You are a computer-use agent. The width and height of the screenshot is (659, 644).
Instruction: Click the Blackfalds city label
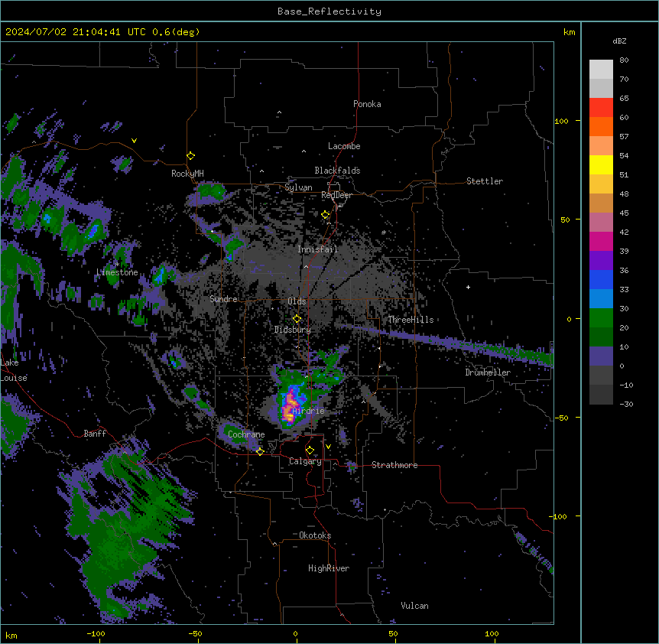337,171
